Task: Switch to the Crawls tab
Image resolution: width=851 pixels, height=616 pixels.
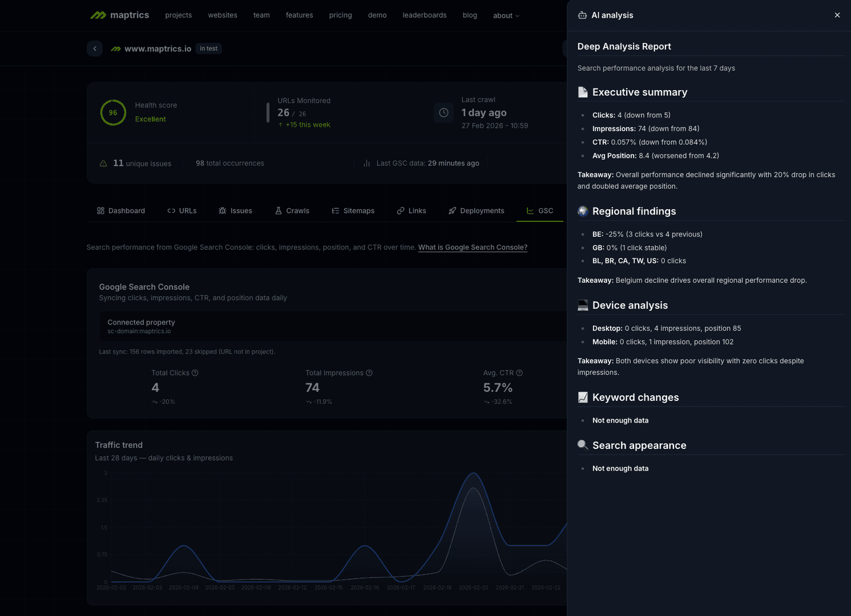Action: (x=292, y=211)
